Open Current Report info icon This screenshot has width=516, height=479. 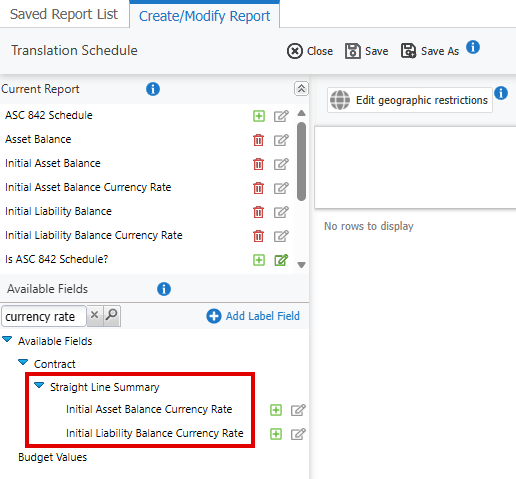click(x=153, y=89)
